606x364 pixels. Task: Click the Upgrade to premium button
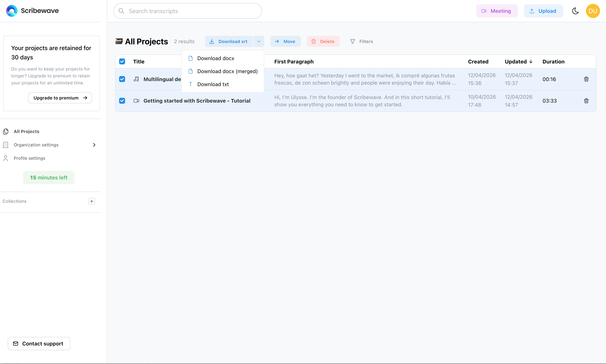[x=60, y=98]
